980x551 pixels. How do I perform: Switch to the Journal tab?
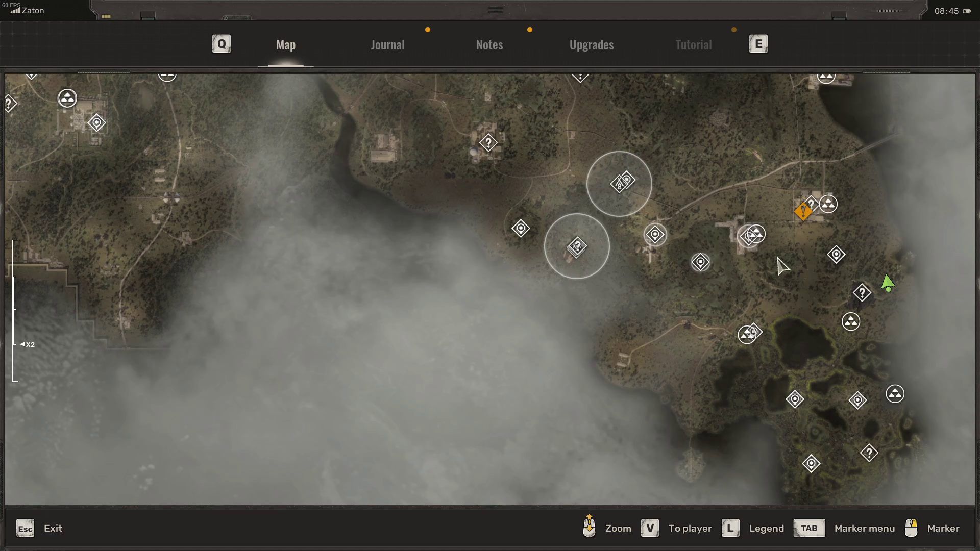click(387, 45)
